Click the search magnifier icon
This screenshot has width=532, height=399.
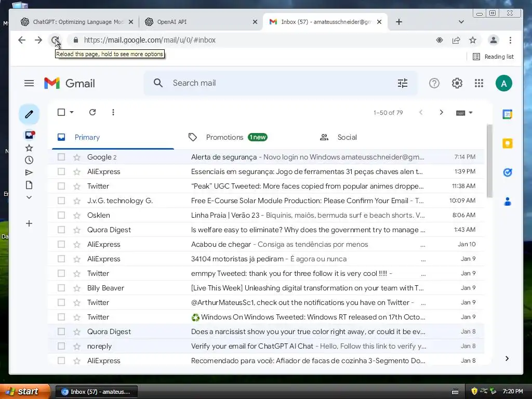pos(158,83)
